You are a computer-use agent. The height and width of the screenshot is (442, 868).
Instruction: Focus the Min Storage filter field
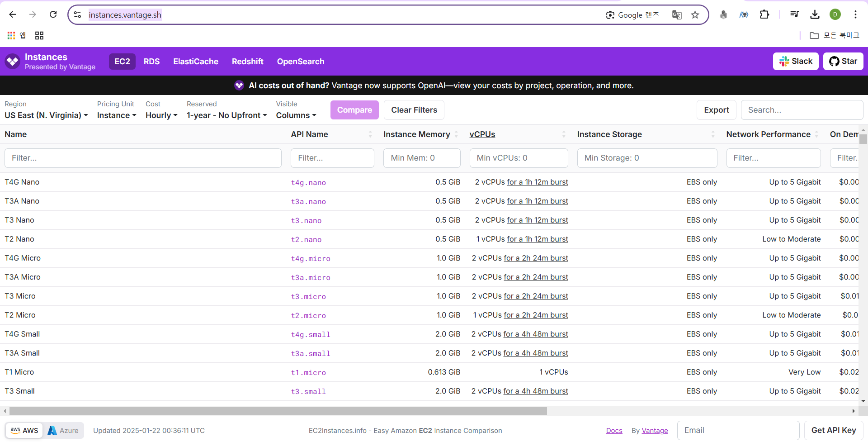pos(647,158)
